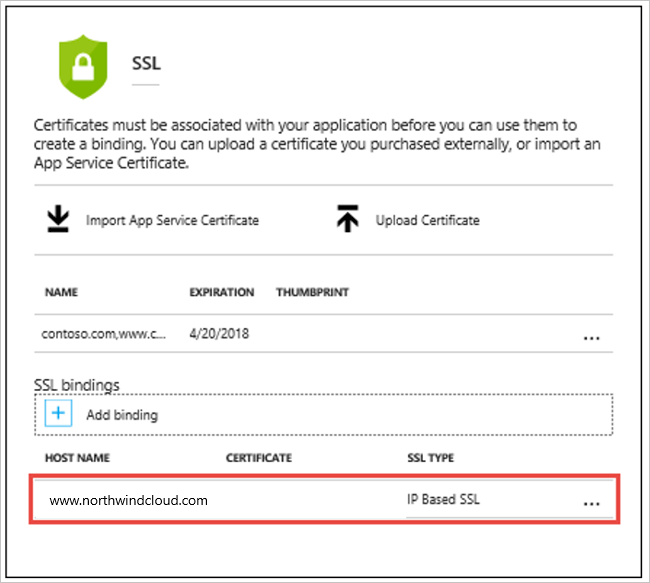Choose Add binding text
The width and height of the screenshot is (650, 583).
[x=122, y=415]
